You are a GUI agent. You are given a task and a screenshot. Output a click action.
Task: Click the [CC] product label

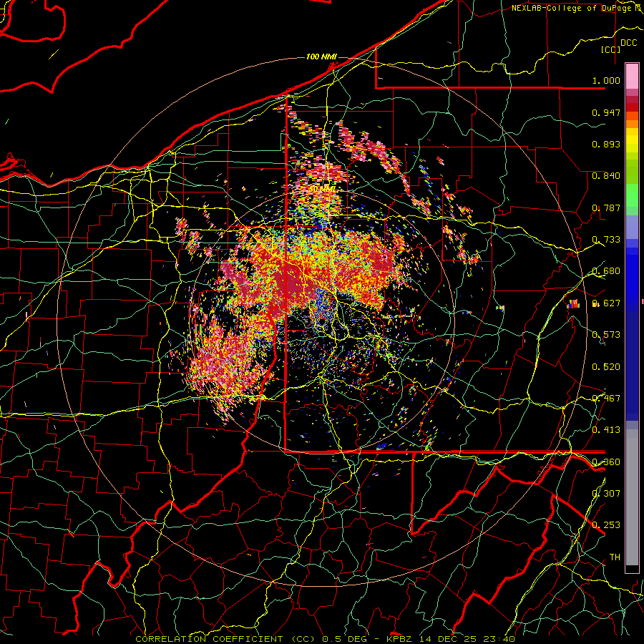pos(611,49)
